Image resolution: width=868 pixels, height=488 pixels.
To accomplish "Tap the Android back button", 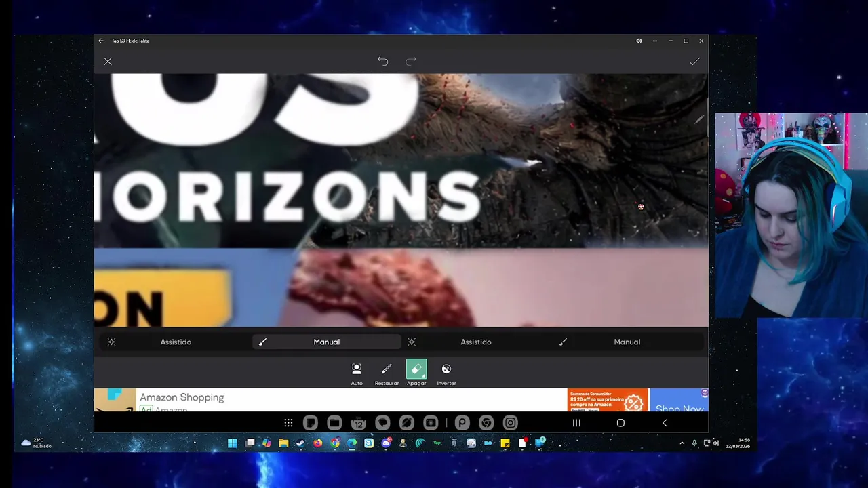I will (x=665, y=423).
